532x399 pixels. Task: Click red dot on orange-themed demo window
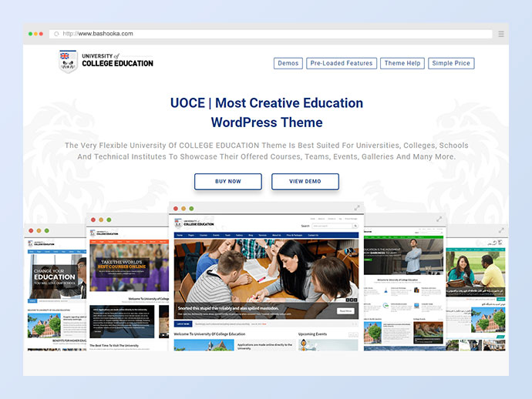(93, 220)
